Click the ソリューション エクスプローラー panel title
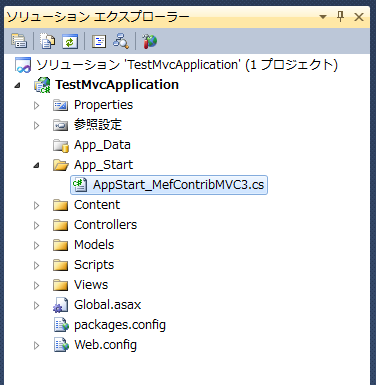 click(98, 17)
